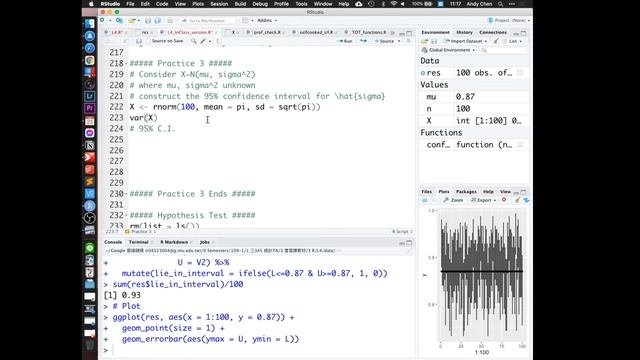The width and height of the screenshot is (640, 360).
Task: Toggle the Source on Save checkbox
Action: tap(149, 41)
